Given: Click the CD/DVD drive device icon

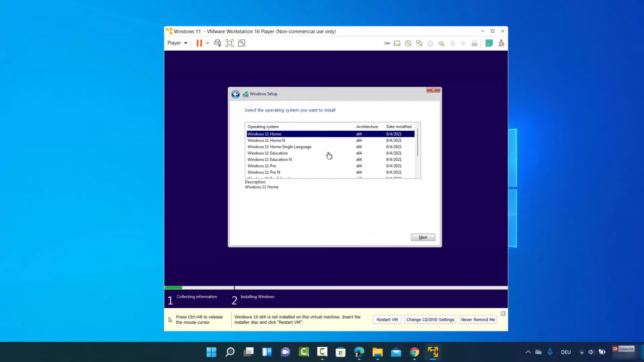Looking at the screenshot, I should pos(408,43).
